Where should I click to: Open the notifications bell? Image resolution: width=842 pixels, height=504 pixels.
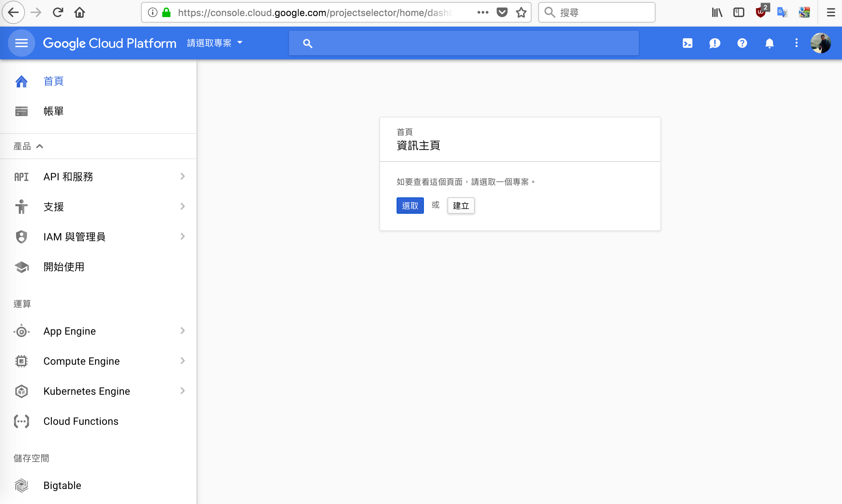(769, 43)
